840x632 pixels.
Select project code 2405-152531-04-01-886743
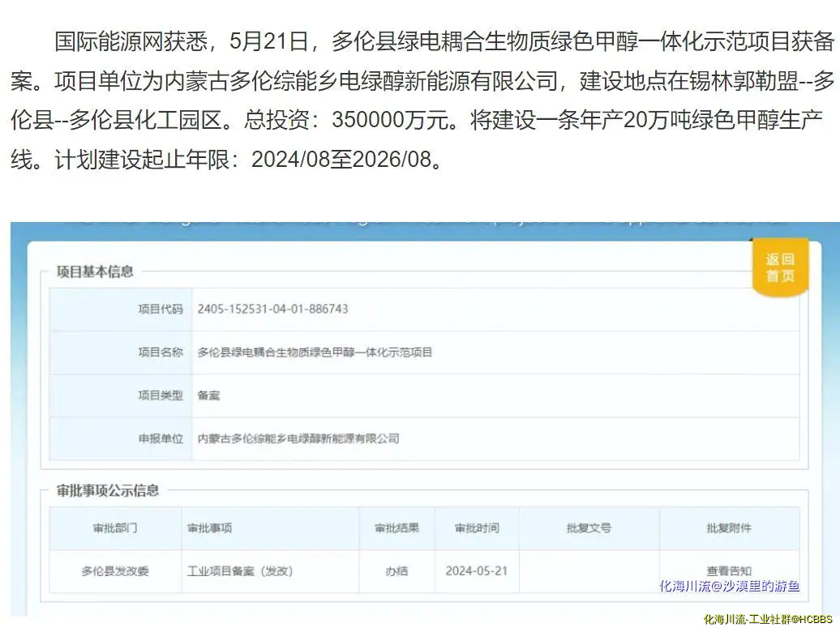click(x=272, y=309)
